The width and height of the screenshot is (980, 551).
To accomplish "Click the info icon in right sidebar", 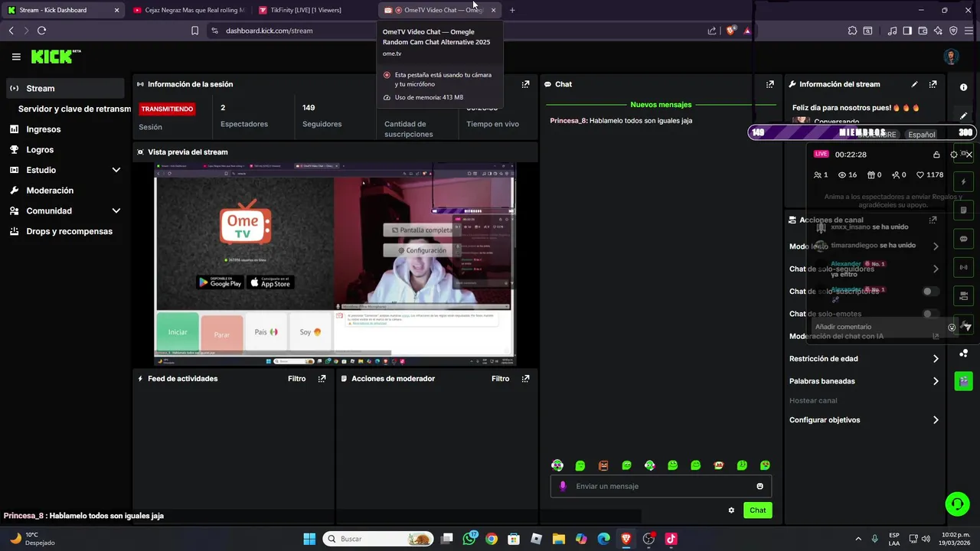I will [x=963, y=87].
